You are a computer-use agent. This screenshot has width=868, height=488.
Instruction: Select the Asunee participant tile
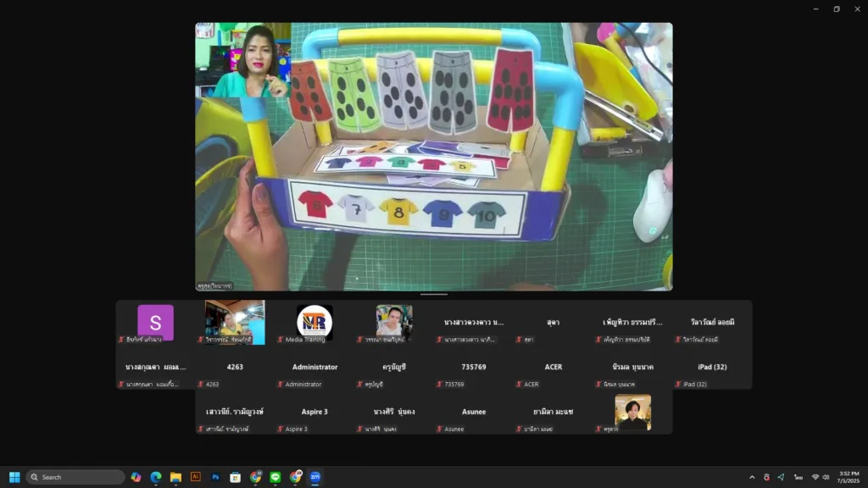point(474,413)
